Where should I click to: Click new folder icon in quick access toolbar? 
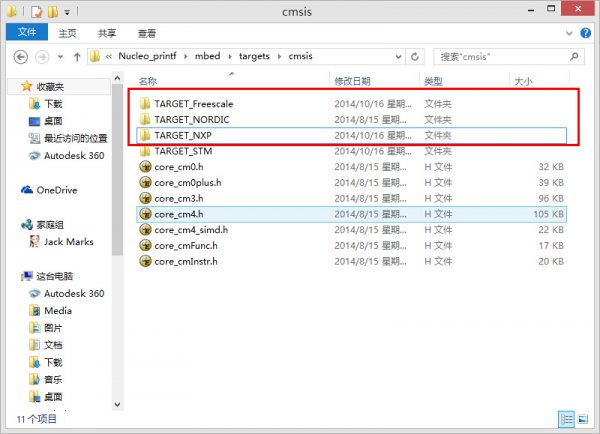[x=53, y=12]
